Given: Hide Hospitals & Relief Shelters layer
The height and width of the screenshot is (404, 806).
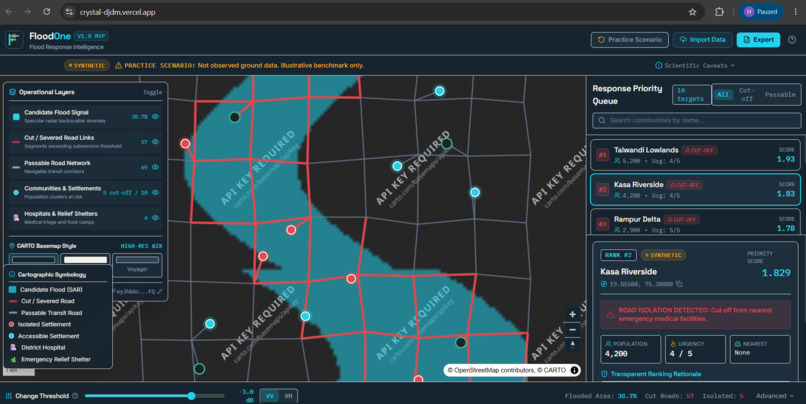Looking at the screenshot, I should pos(155,218).
